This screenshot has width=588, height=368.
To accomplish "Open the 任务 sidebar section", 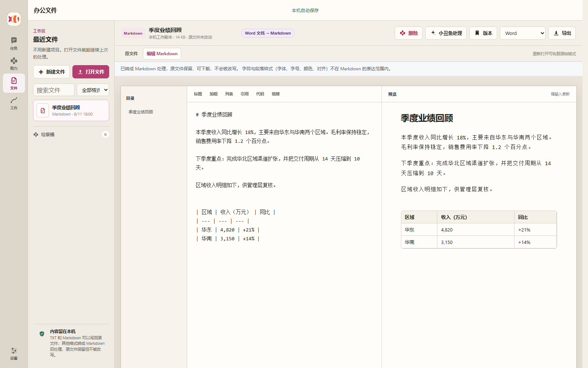I will [14, 43].
